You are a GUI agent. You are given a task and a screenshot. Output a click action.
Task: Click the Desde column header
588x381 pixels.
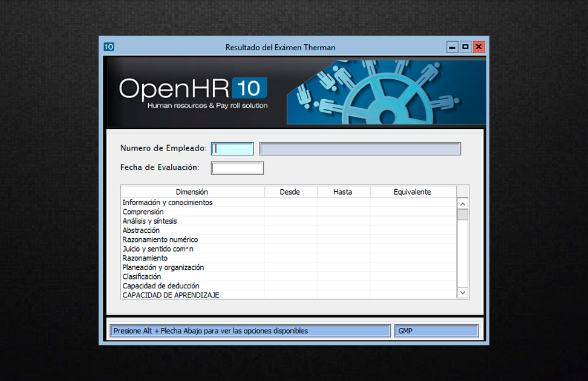pos(290,192)
